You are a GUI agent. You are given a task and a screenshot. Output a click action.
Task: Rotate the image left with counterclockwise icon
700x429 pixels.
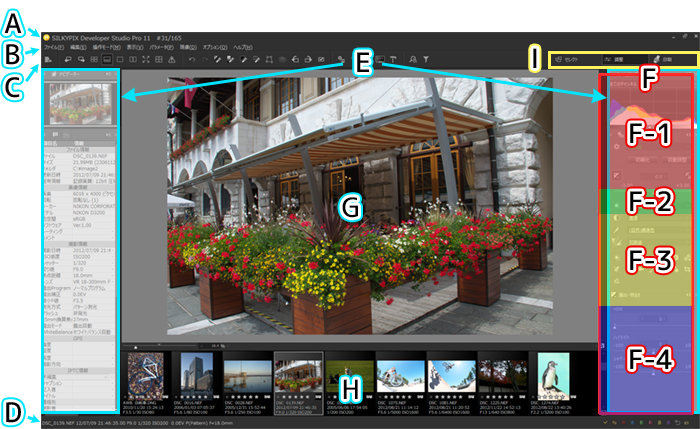(x=295, y=59)
